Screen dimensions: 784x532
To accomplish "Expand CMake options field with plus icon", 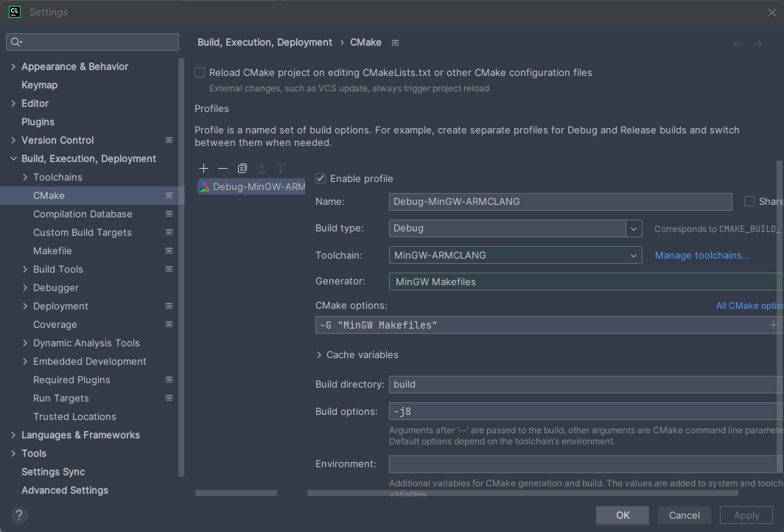I will 774,325.
